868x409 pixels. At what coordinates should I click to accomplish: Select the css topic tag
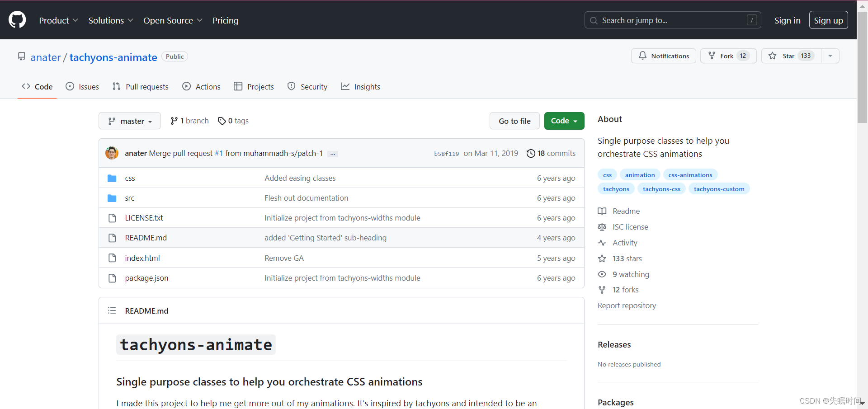607,175
